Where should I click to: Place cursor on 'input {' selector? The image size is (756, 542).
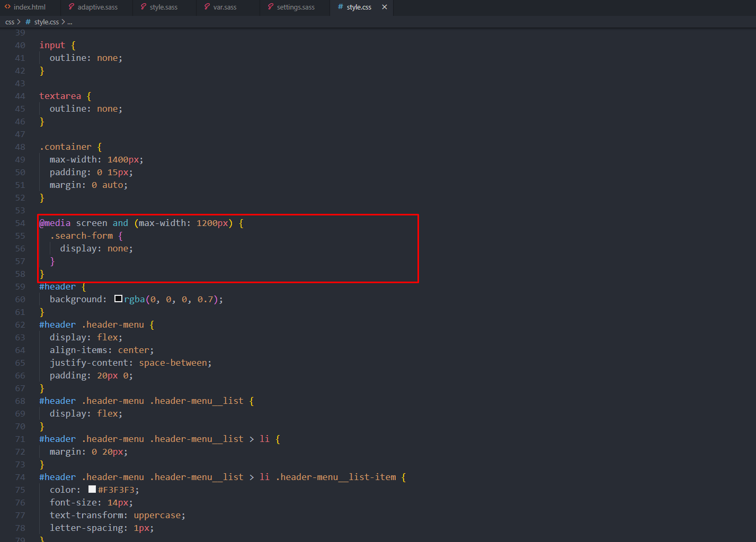tap(57, 46)
